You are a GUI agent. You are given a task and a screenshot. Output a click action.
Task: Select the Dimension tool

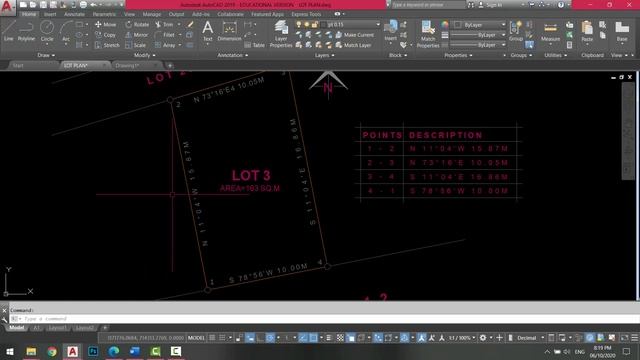(x=229, y=32)
